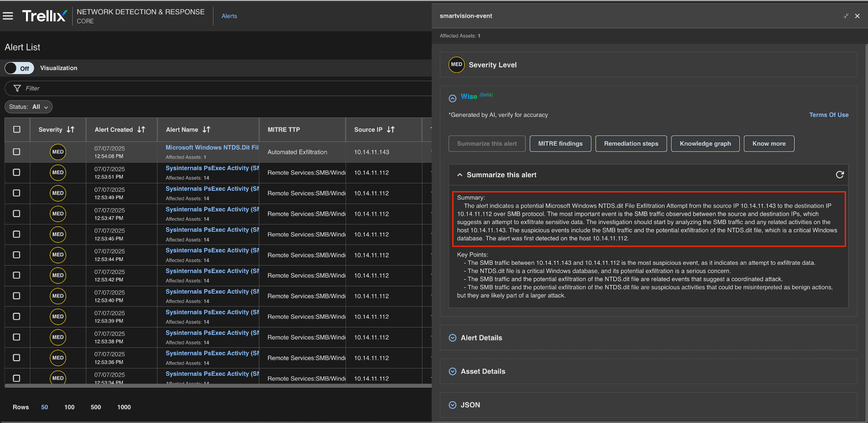Screen dimensions: 868x423
Task: Check the select-all alerts checkbox
Action: (17, 130)
